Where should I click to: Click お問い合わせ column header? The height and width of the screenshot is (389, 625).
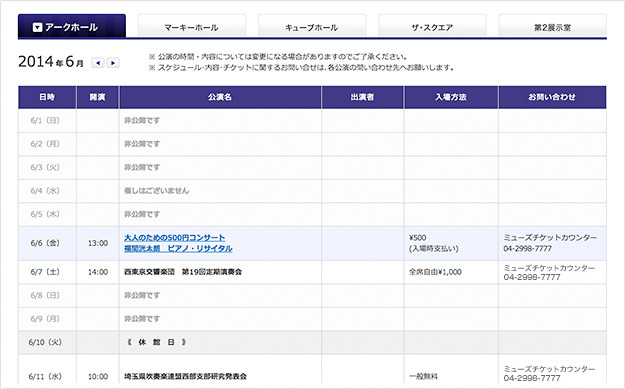(552, 97)
